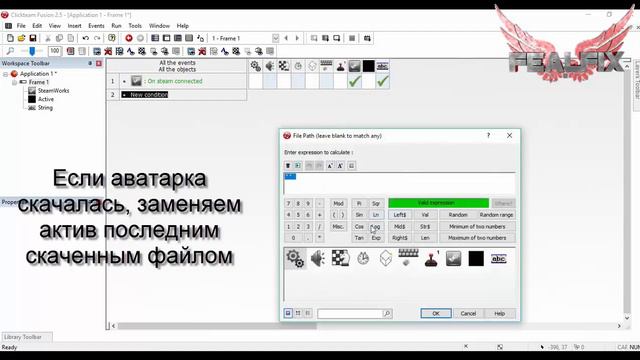The image size is (640, 360).
Task: Open the Insert menu
Action: coord(74,26)
